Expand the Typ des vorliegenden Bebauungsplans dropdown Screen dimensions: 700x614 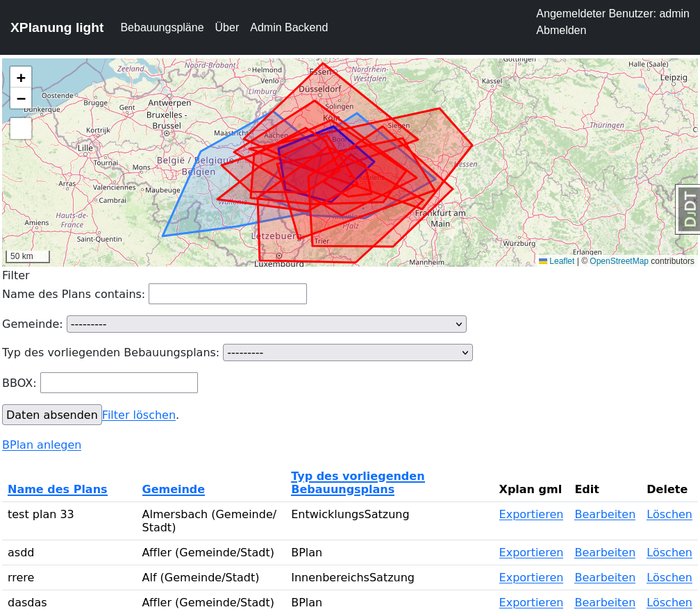(348, 353)
